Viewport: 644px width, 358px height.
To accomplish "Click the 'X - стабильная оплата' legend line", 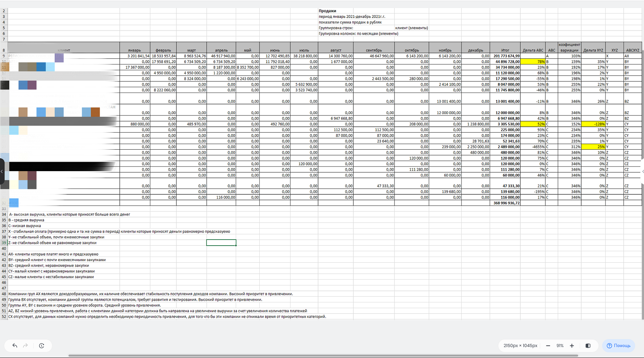I will pyautogui.click(x=119, y=232).
